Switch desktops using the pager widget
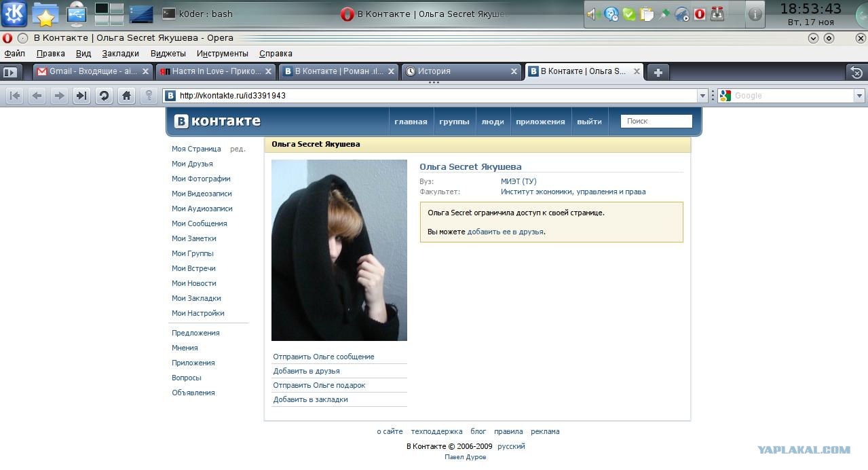The width and height of the screenshot is (868, 470). pos(109,14)
